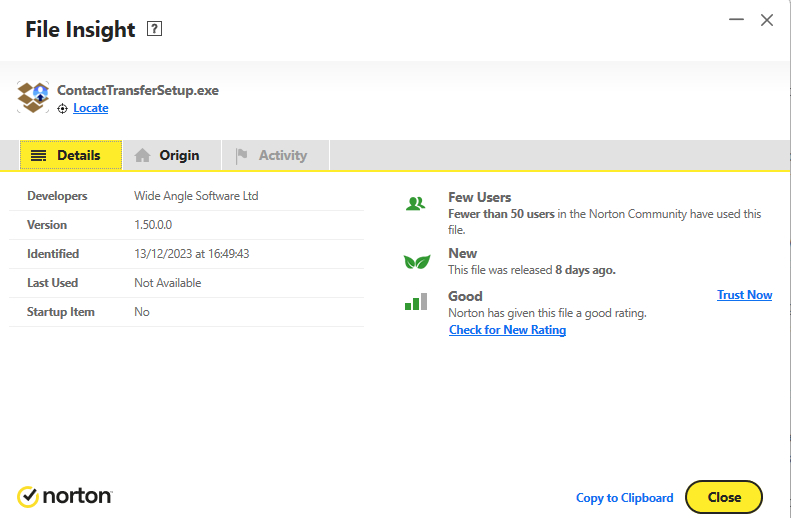The image size is (791, 518).
Task: Click the Startup Item label
Action: click(61, 312)
